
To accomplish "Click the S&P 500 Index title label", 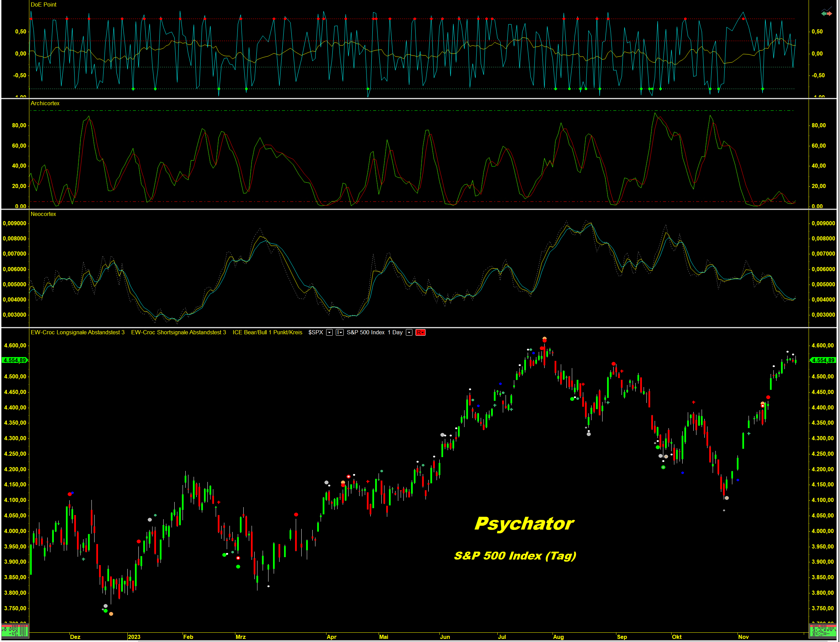I will coord(365,333).
